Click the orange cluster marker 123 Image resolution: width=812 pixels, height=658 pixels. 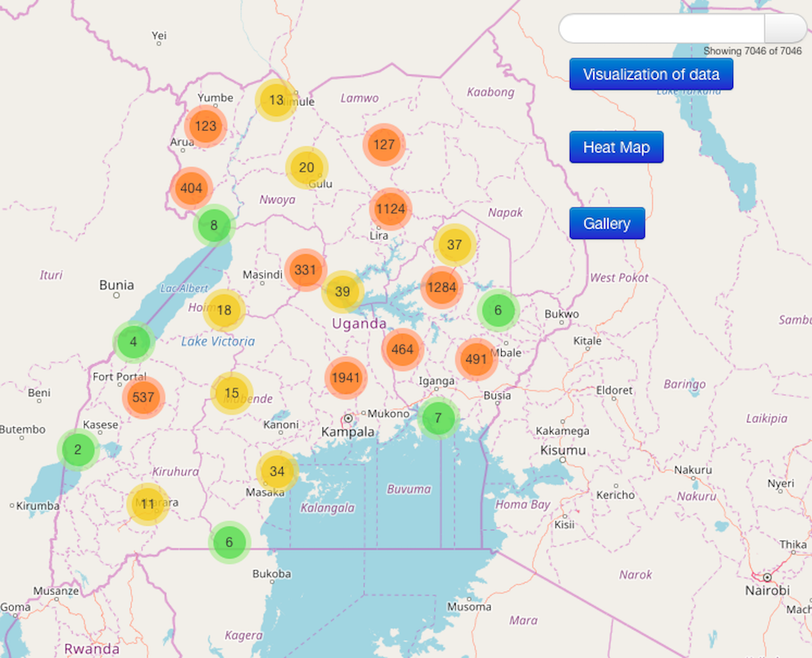(x=205, y=126)
